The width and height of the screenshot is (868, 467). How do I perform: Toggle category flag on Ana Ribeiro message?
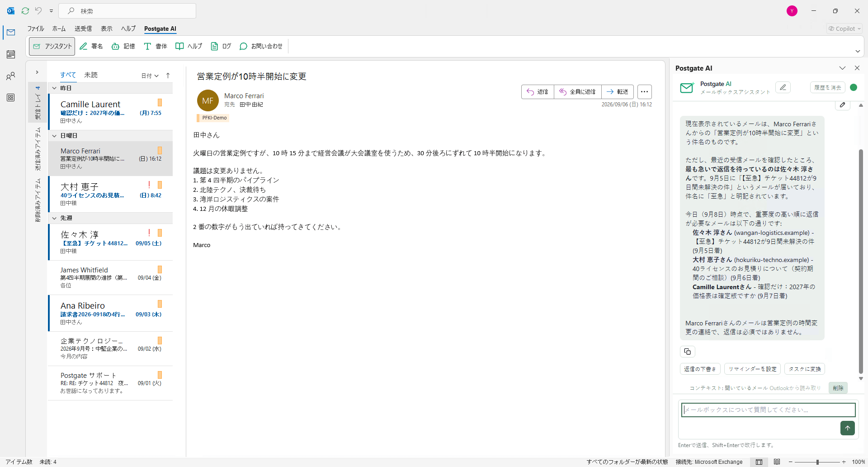(x=160, y=304)
